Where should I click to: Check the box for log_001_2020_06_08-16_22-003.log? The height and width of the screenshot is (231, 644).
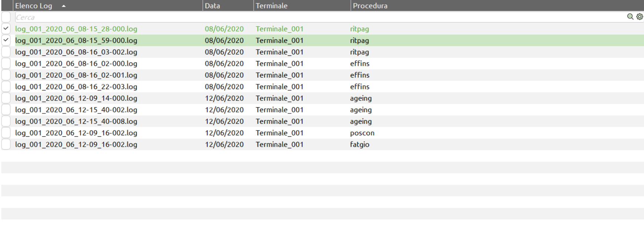tap(6, 86)
